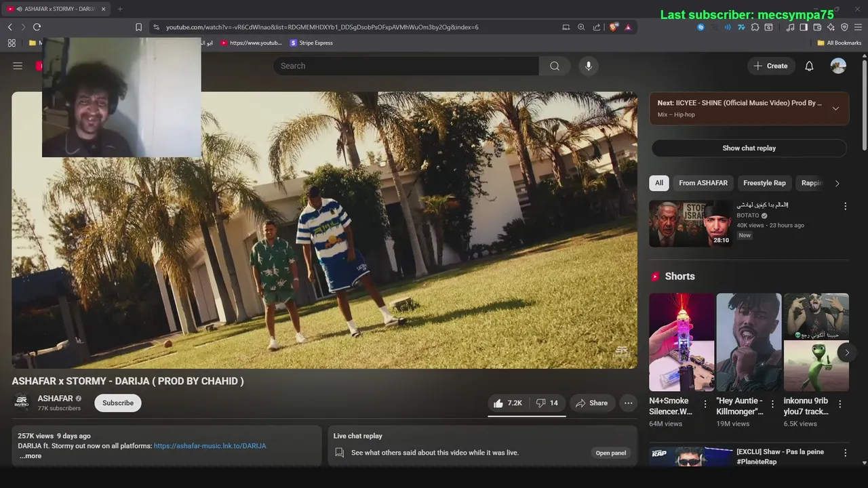The width and height of the screenshot is (868, 488).
Task: Select the From ASHAFAR filter chip
Action: click(x=703, y=183)
